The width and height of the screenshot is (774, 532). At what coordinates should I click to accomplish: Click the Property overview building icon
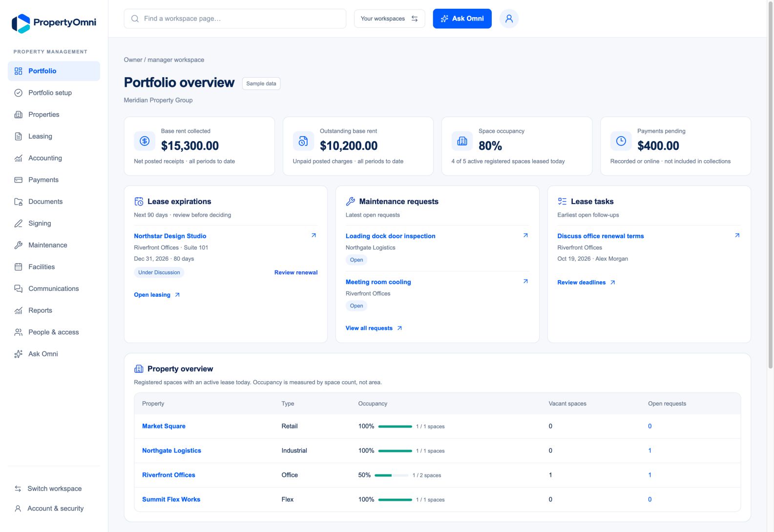click(139, 369)
